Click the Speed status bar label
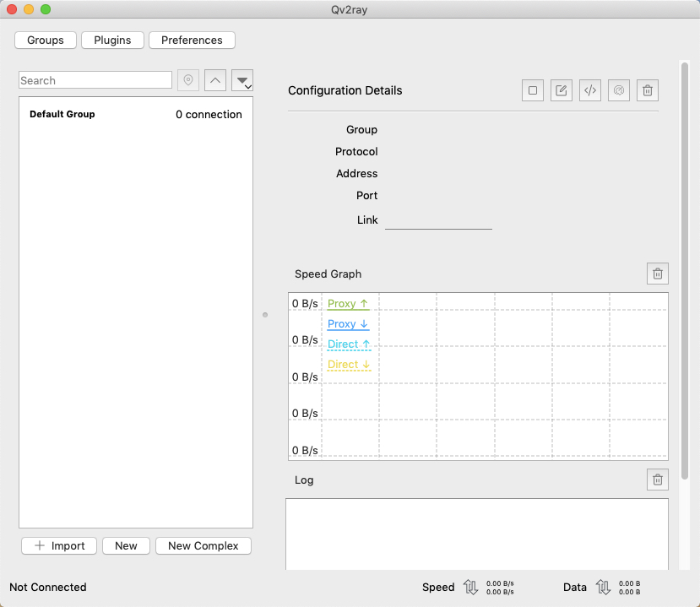The image size is (700, 607). [x=438, y=587]
